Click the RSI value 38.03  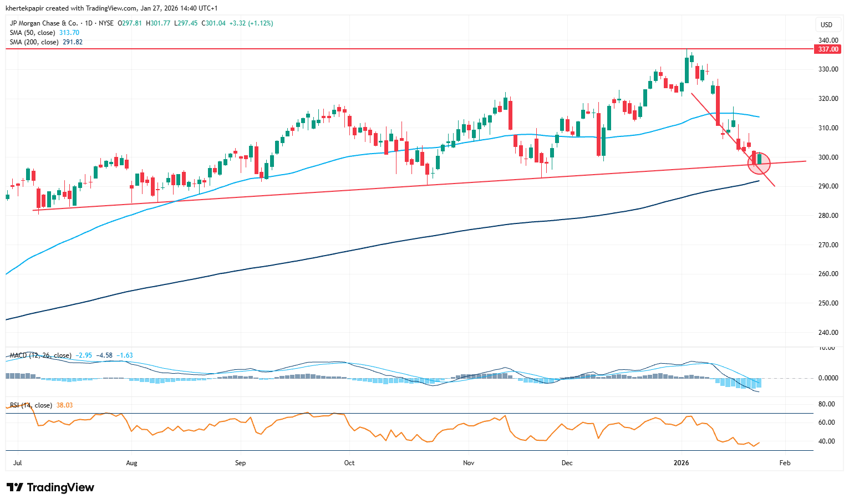pyautogui.click(x=65, y=405)
